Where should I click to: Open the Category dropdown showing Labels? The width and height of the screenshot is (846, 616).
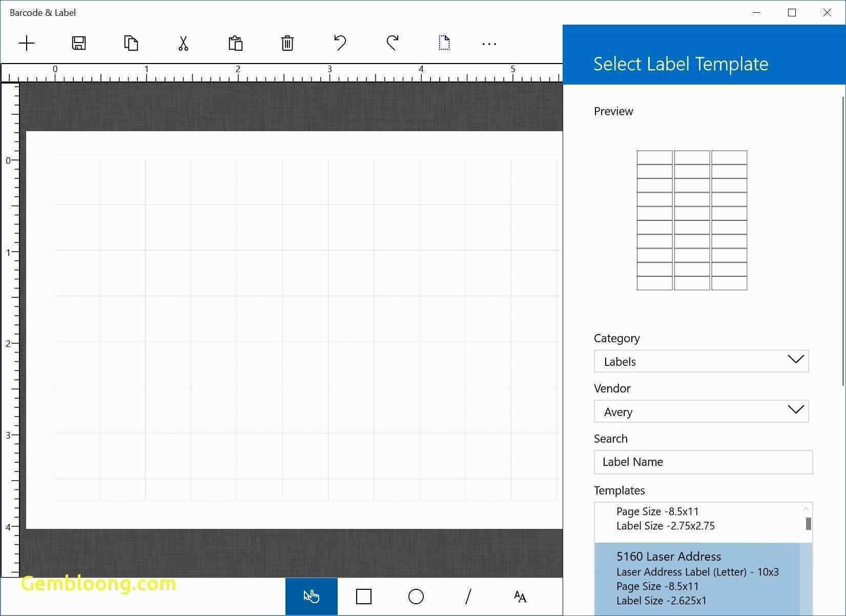coord(701,361)
